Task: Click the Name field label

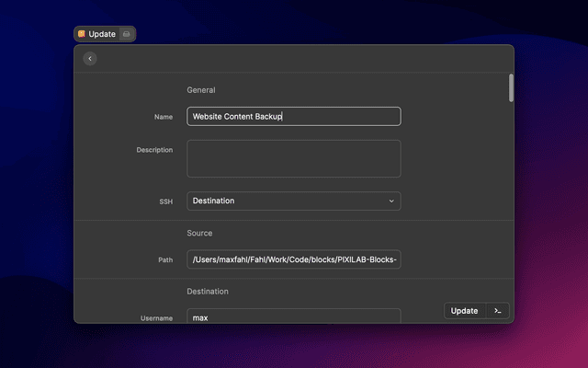Action: (x=164, y=117)
